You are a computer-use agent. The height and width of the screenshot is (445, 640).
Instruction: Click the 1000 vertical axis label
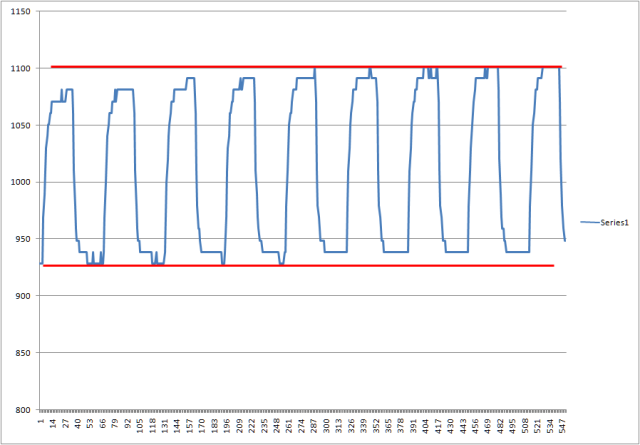pos(19,182)
